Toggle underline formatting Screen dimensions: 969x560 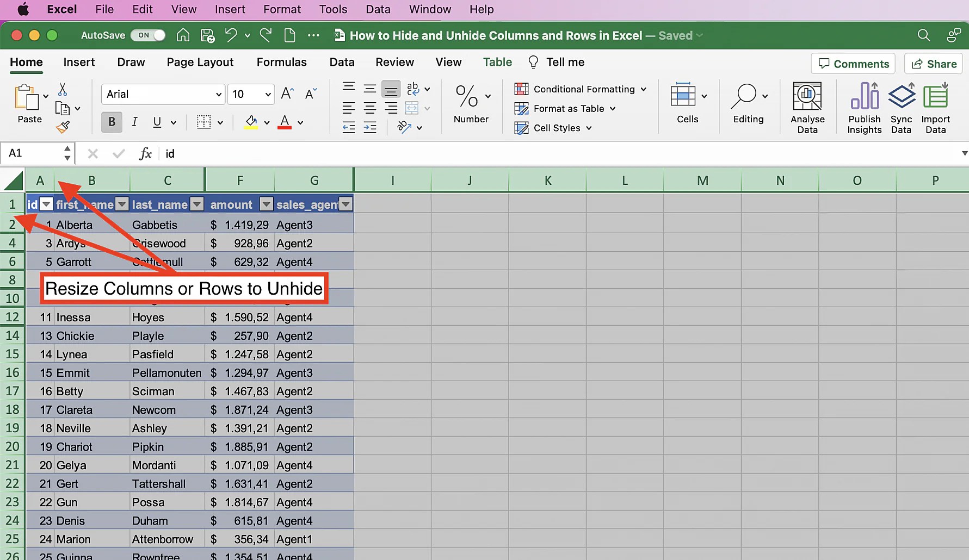156,122
